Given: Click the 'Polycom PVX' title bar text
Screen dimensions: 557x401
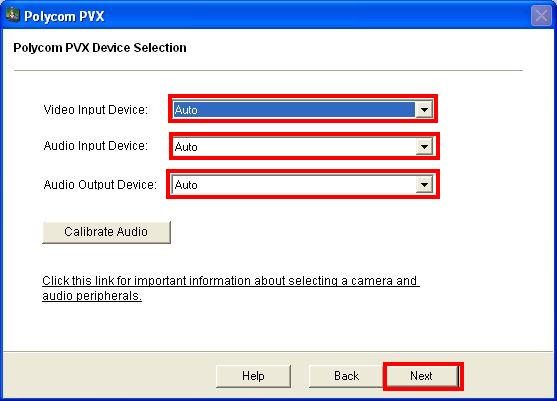Looking at the screenshot, I should (64, 16).
